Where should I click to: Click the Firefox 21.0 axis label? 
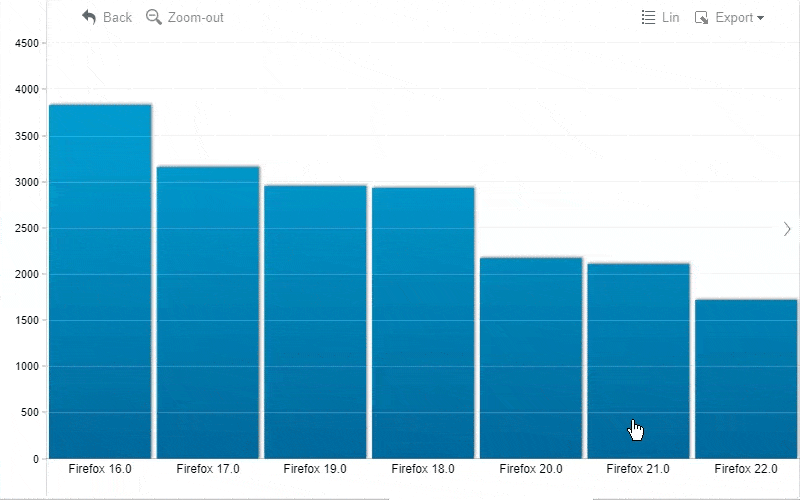coord(638,469)
